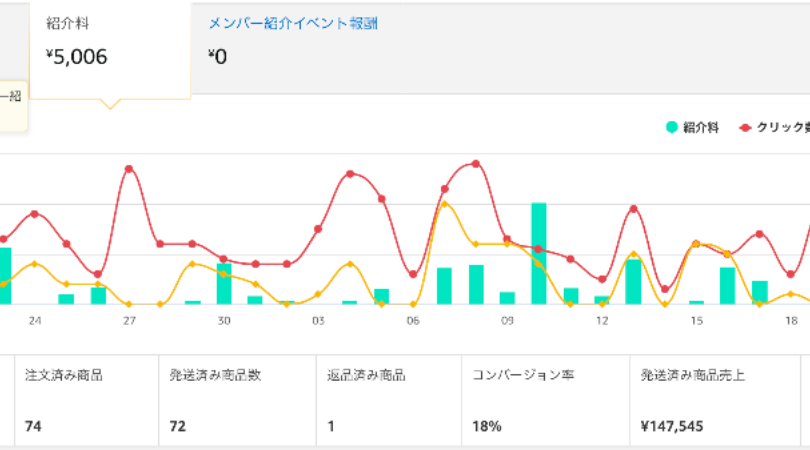Select the red peak point near date 08

pos(476,163)
